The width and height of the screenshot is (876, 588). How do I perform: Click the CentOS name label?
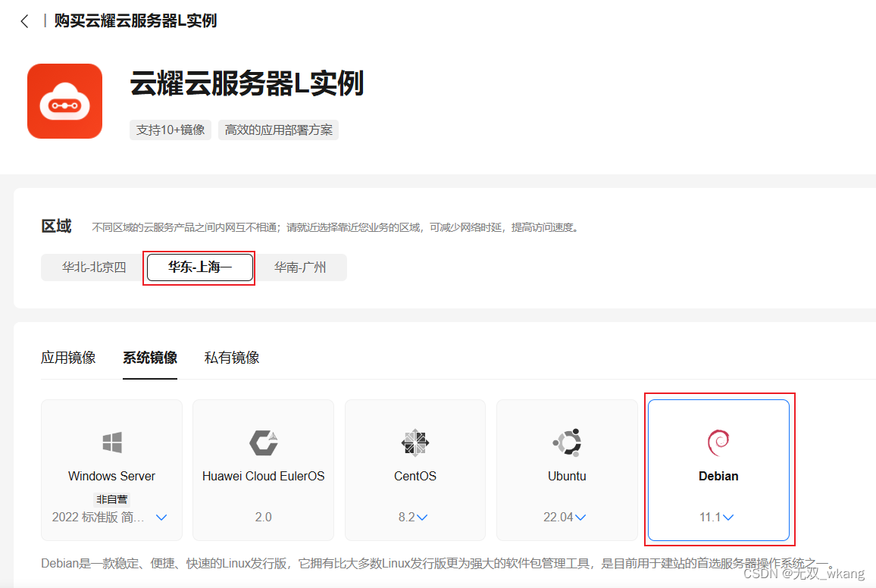coord(415,477)
